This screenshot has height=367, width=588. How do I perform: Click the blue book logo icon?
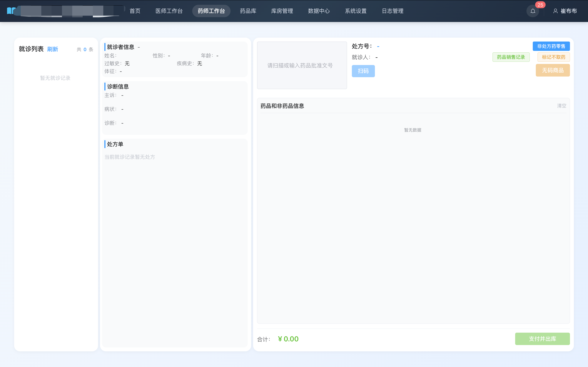click(11, 11)
